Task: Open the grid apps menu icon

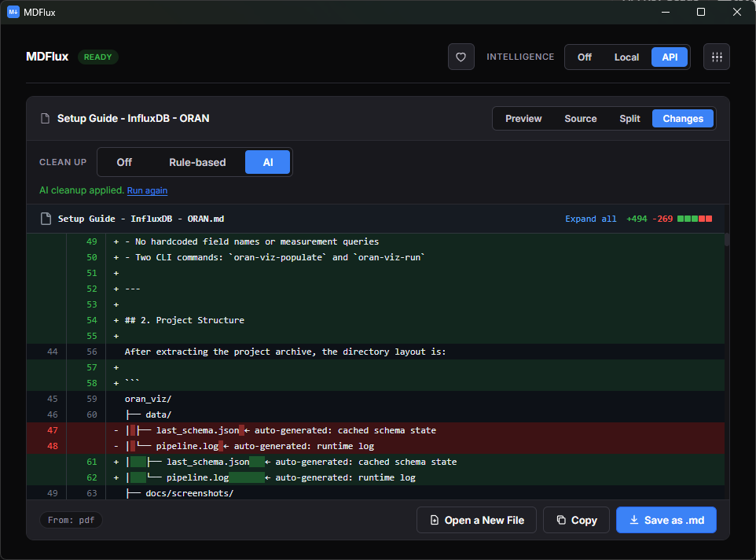Action: pos(717,57)
